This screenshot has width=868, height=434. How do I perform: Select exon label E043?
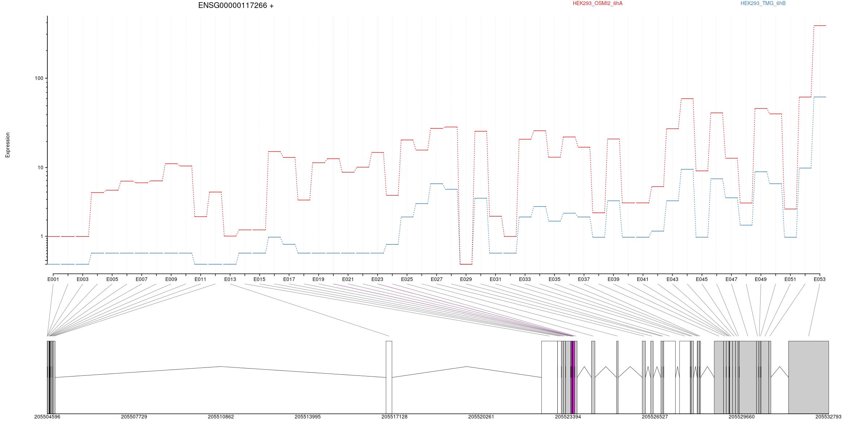tap(672, 279)
